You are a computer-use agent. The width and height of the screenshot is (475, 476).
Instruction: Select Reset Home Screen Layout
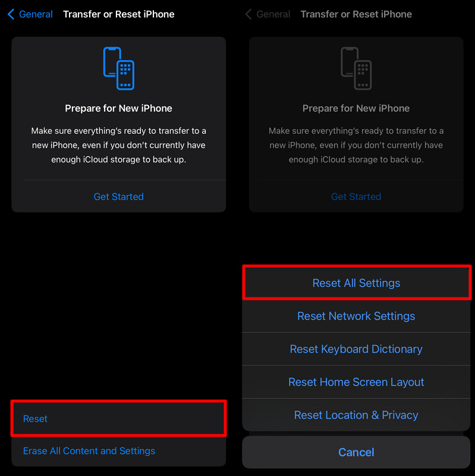356,382
